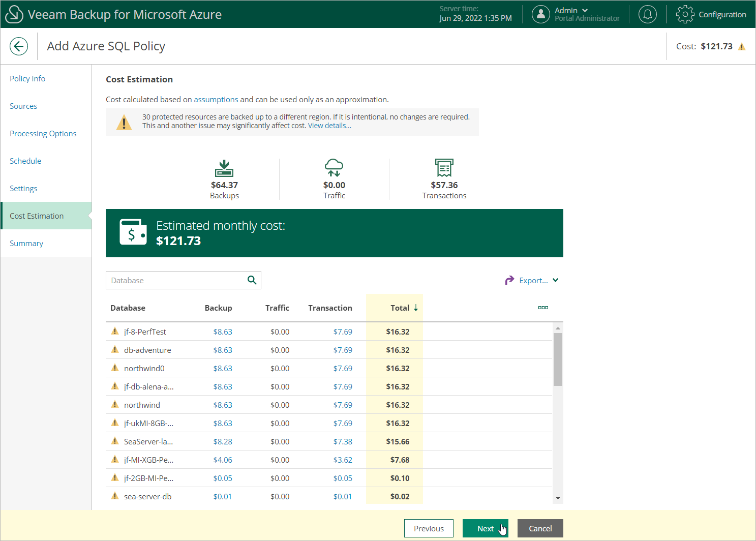Image resolution: width=756 pixels, height=541 pixels.
Task: Click the Traffic cloud icon
Action: (x=334, y=168)
